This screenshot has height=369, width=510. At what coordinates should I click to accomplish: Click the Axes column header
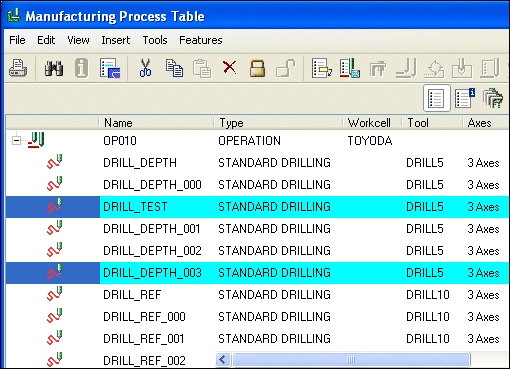486,123
